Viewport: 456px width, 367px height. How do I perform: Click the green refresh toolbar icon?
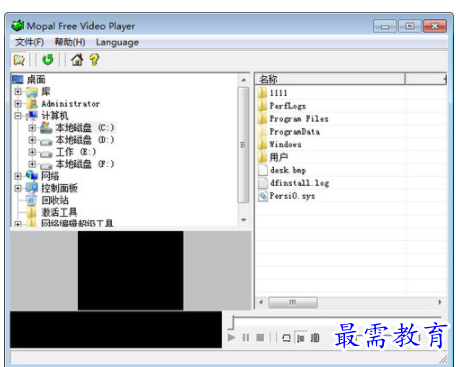click(48, 60)
